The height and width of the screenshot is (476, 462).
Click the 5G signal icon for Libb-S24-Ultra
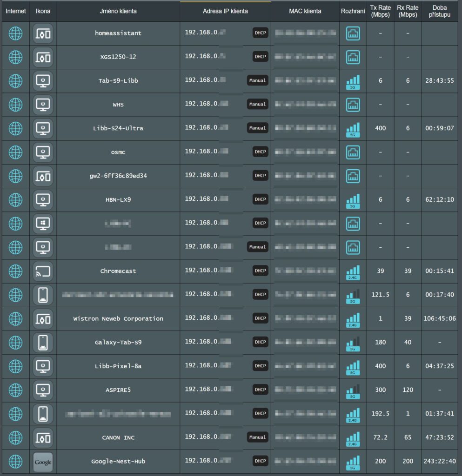[353, 129]
